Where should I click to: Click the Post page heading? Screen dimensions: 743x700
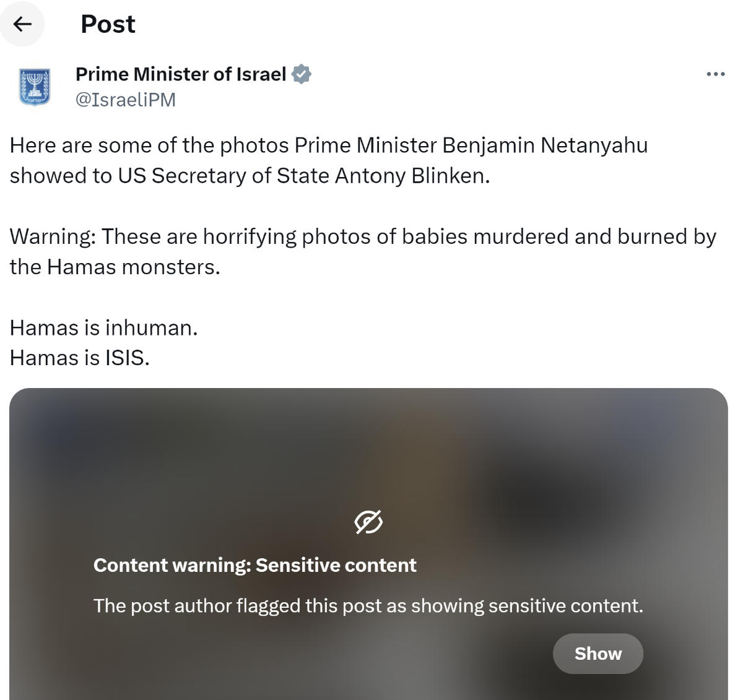pos(108,24)
